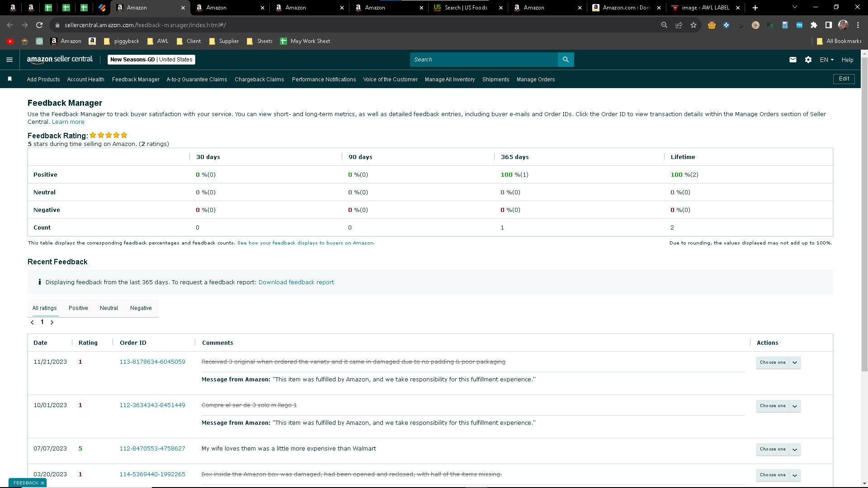Open the EN language dropdown

(x=827, y=60)
